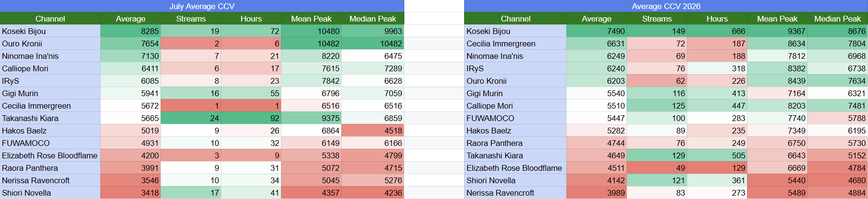Select the Channel header in July table
Screen dimensions: 868x199
[x=50, y=19]
